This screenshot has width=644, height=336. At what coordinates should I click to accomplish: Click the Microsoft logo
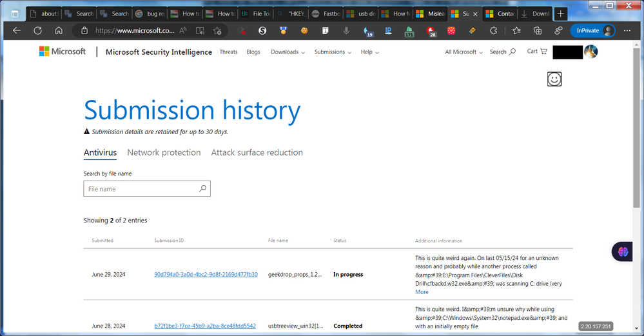63,52
